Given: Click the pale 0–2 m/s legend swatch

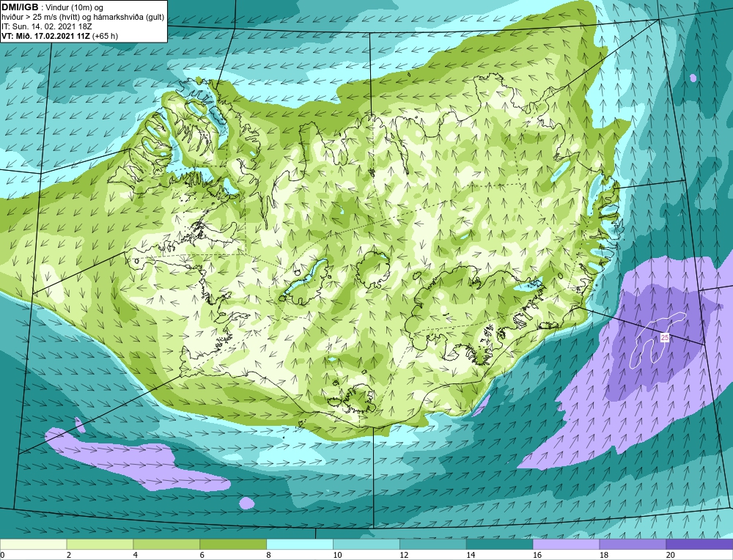Looking at the screenshot, I should (x=34, y=544).
